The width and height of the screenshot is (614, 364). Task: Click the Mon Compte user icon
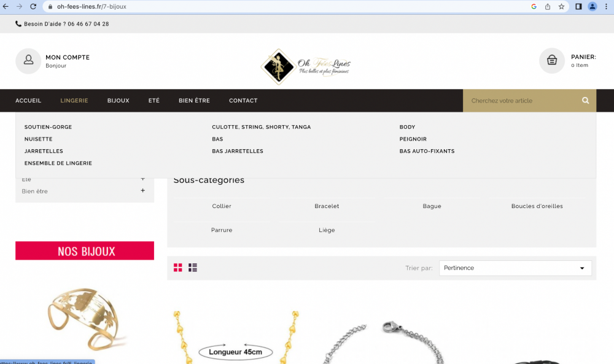tap(28, 61)
